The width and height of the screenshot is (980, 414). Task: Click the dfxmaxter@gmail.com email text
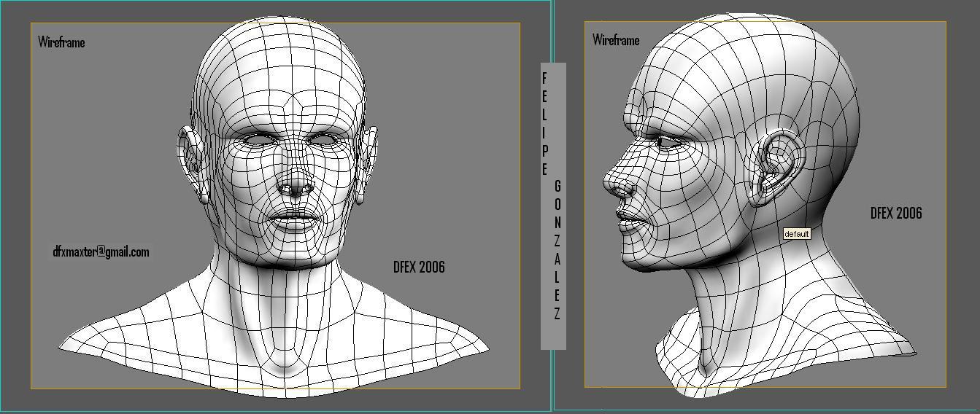(101, 251)
